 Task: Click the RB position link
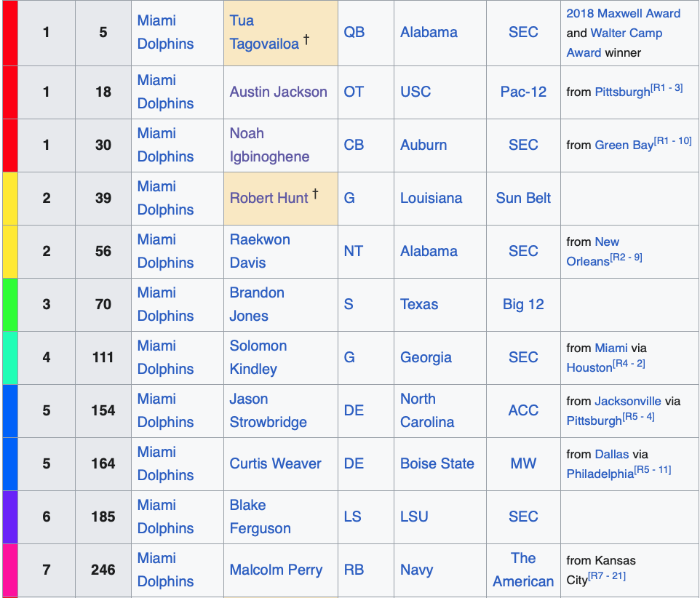[354, 570]
